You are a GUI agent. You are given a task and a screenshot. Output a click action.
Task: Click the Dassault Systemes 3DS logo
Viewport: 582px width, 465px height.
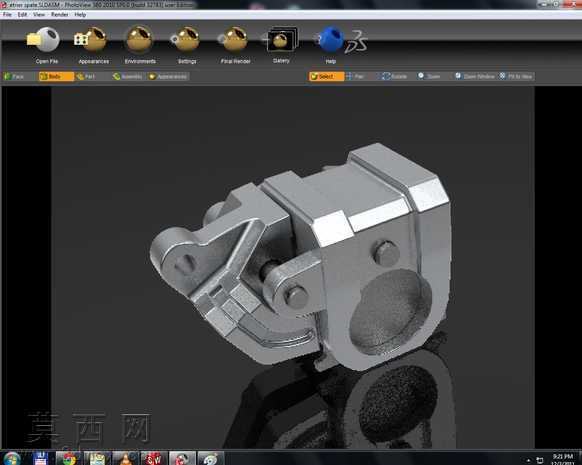(356, 42)
